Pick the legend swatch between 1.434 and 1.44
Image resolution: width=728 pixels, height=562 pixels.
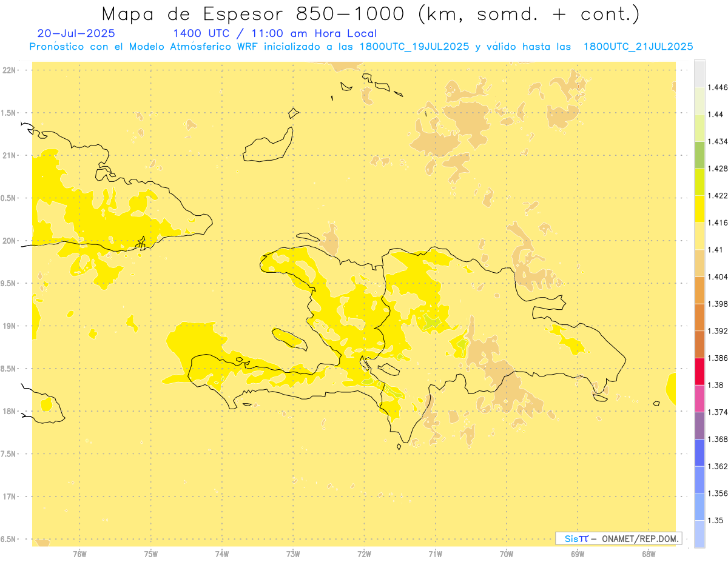point(699,128)
